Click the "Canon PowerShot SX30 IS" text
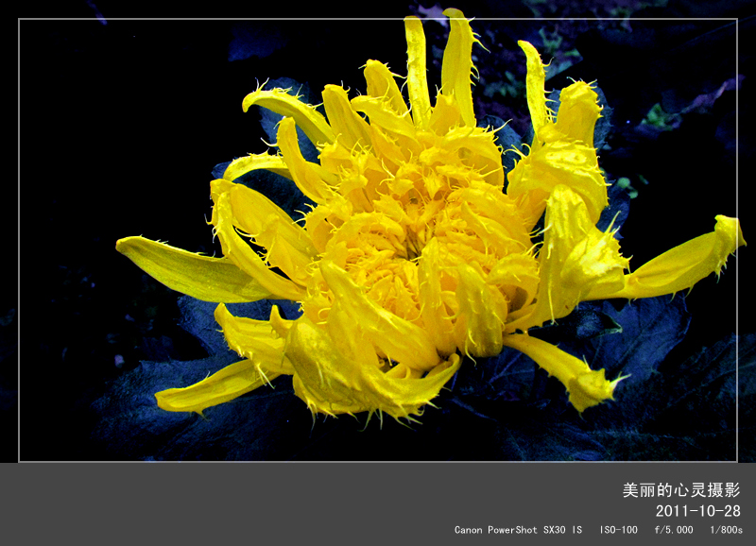The width and height of the screenshot is (756, 546). tap(518, 530)
